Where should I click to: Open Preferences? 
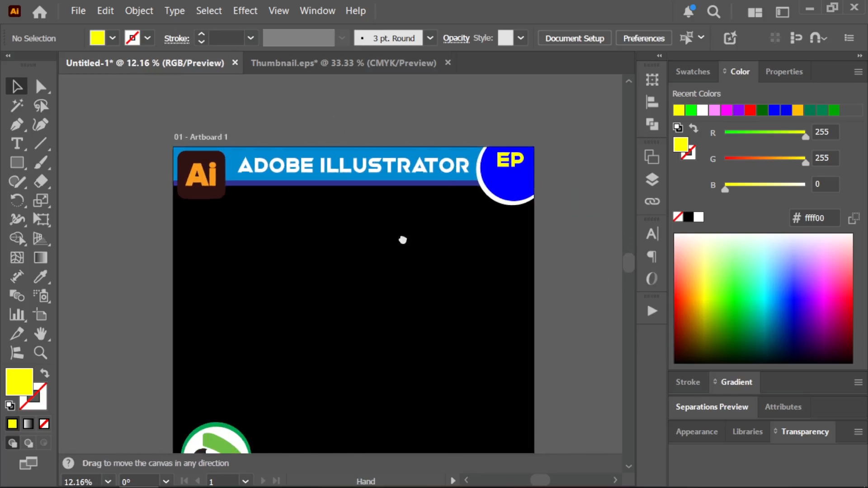(x=644, y=38)
